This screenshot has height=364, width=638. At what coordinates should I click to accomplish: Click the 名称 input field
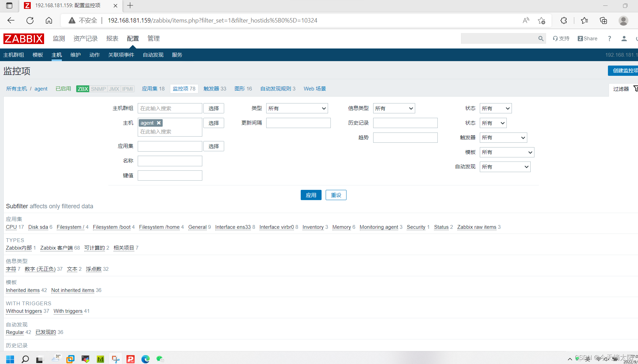click(x=170, y=161)
